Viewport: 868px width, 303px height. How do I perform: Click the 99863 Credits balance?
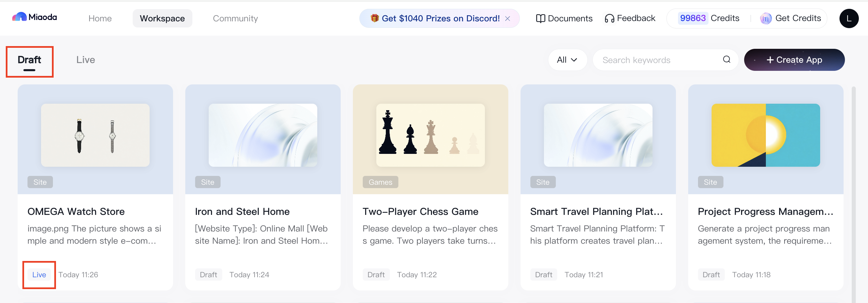[x=709, y=18]
